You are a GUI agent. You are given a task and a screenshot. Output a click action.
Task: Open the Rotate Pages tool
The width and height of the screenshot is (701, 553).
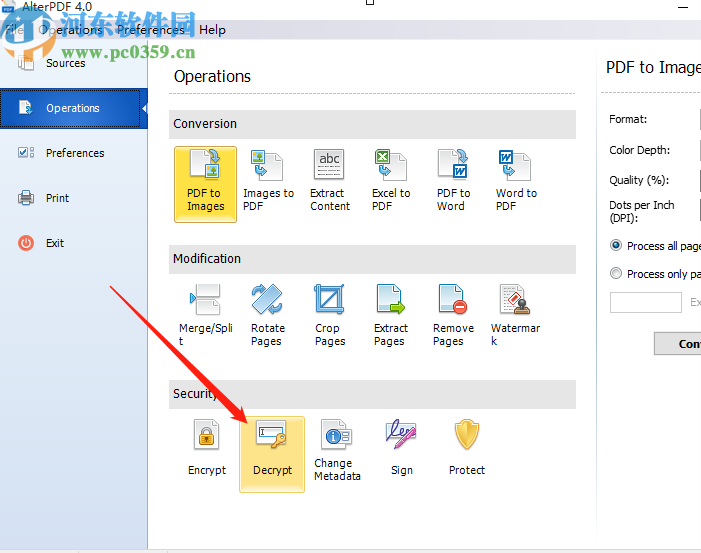[x=267, y=315]
